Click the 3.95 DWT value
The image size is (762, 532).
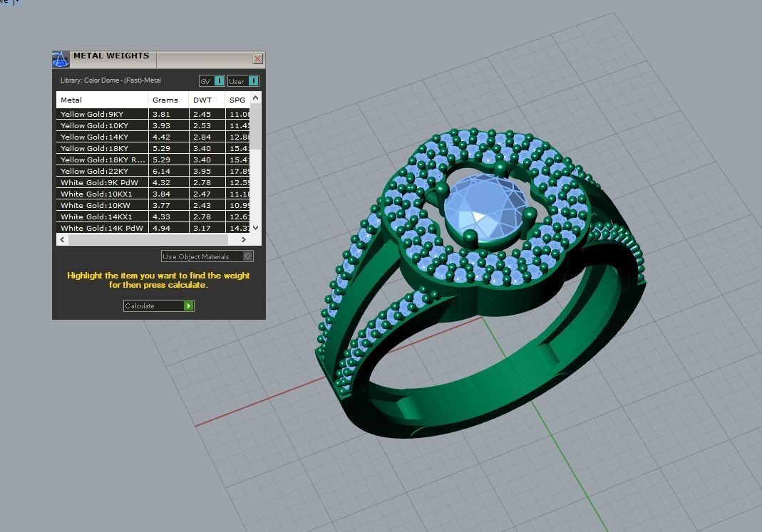202,171
